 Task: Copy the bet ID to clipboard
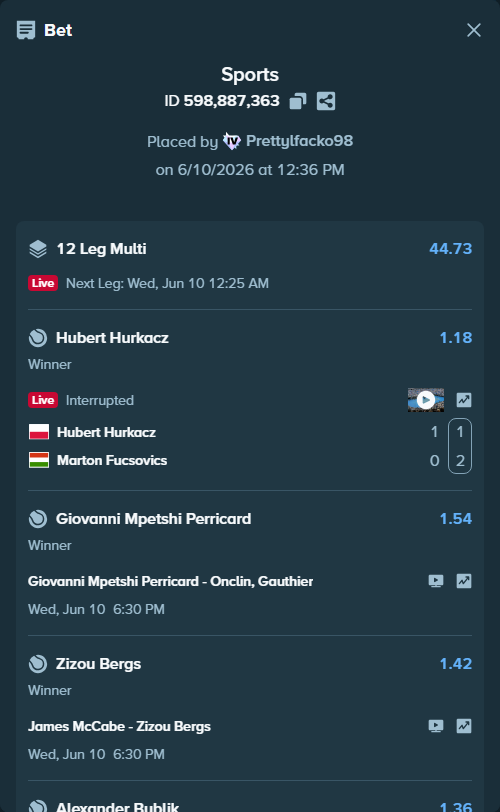point(298,101)
